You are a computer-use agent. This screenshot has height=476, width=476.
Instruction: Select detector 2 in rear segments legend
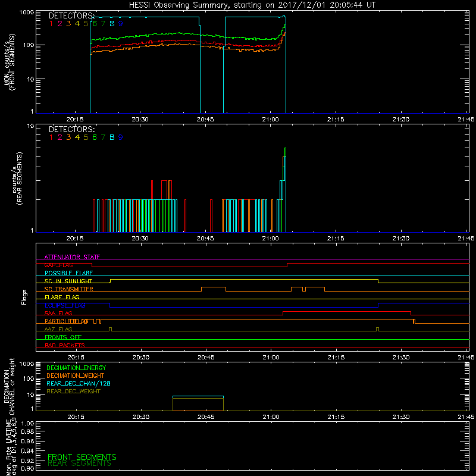[x=60, y=137]
